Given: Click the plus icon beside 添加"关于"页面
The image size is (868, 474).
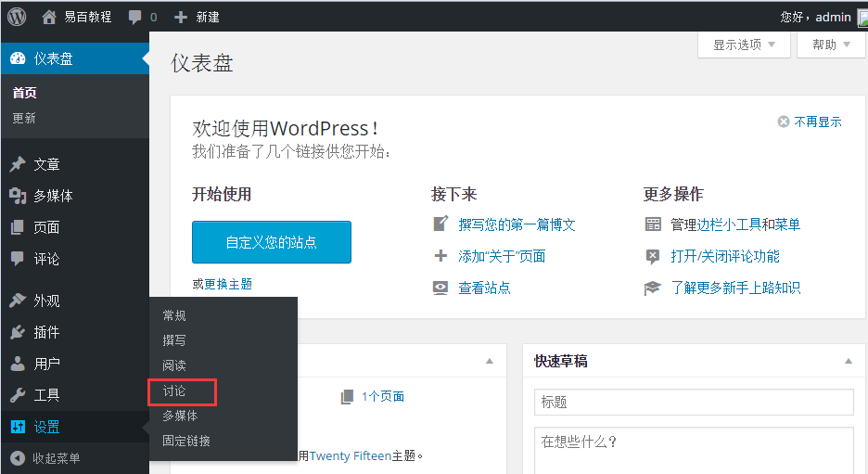Looking at the screenshot, I should [440, 256].
